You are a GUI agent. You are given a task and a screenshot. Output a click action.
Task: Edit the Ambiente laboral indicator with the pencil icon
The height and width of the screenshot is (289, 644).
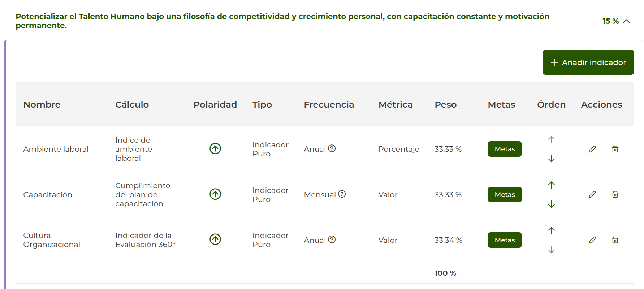tap(592, 149)
